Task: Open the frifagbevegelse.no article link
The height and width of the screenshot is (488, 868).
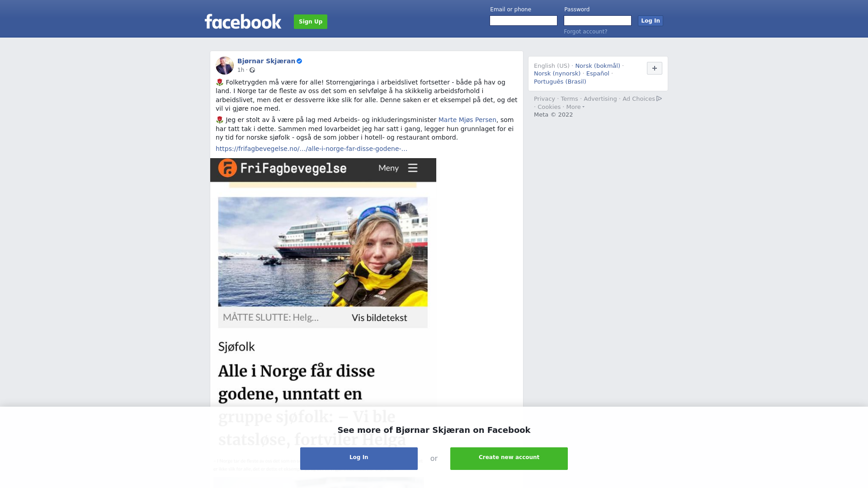Action: (x=311, y=149)
